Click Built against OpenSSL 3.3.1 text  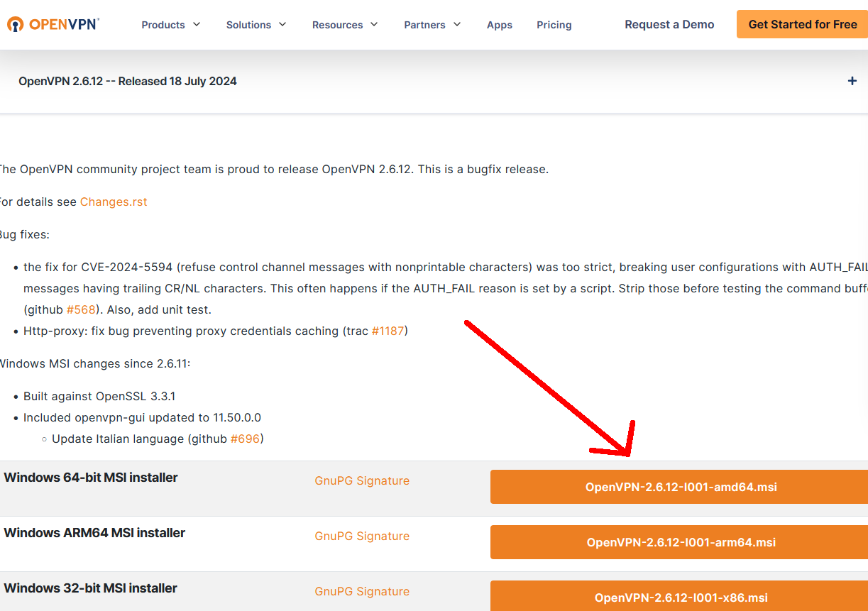click(99, 396)
